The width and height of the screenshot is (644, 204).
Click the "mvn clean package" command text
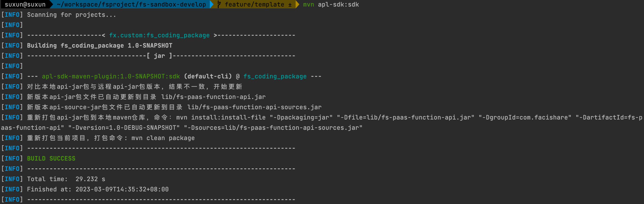tap(163, 138)
